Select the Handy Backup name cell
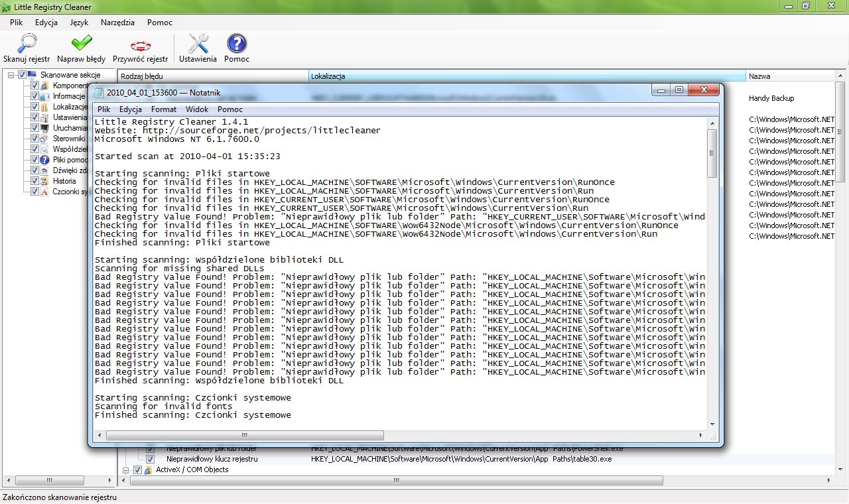Image resolution: width=849 pixels, height=504 pixels. [x=771, y=98]
